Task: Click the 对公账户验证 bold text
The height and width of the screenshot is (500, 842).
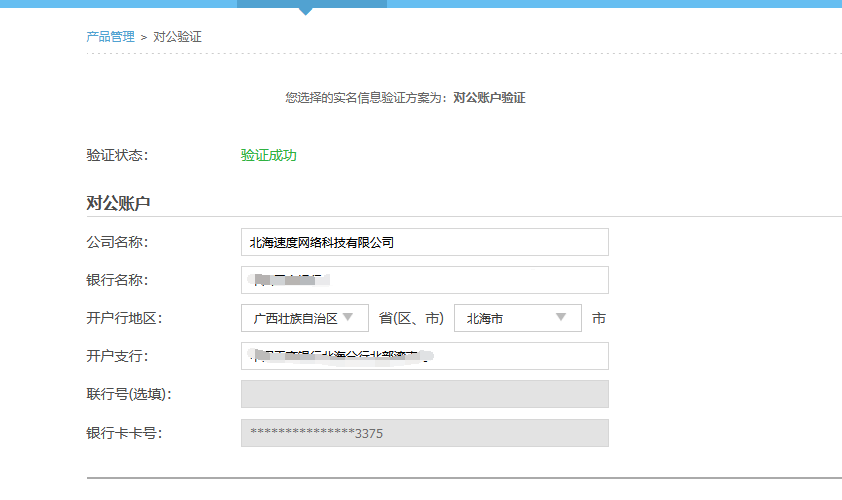Action: coord(489,98)
